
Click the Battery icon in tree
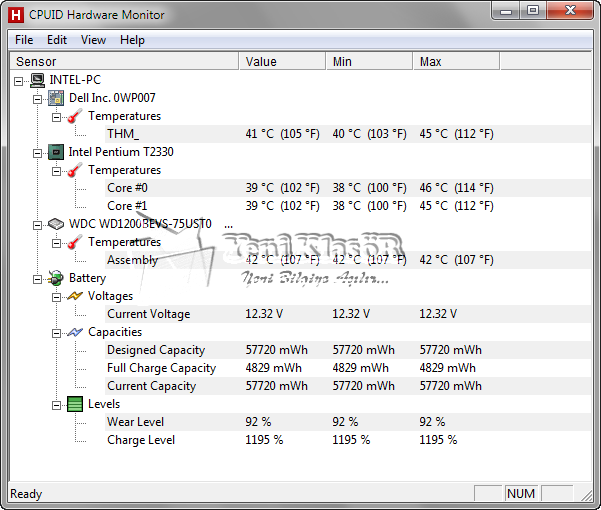(x=56, y=278)
